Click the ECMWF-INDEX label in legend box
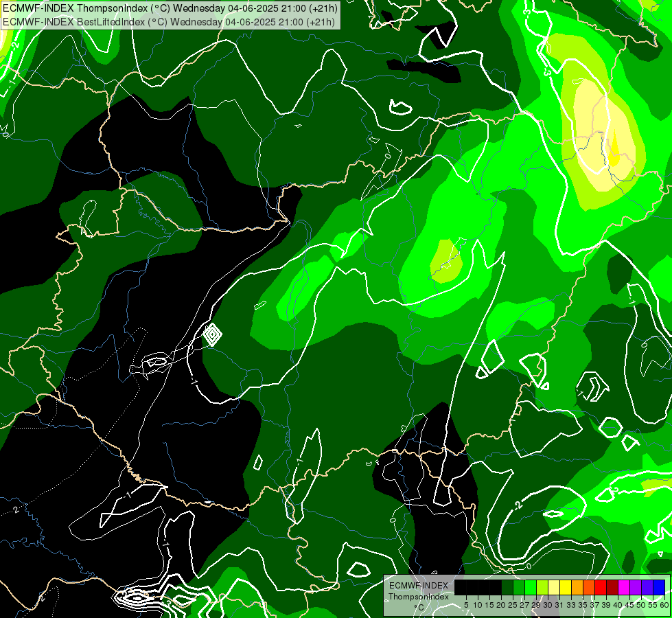 click(419, 586)
